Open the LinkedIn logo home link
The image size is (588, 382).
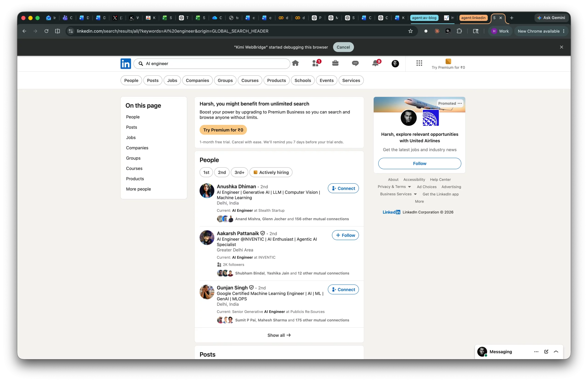pos(125,63)
